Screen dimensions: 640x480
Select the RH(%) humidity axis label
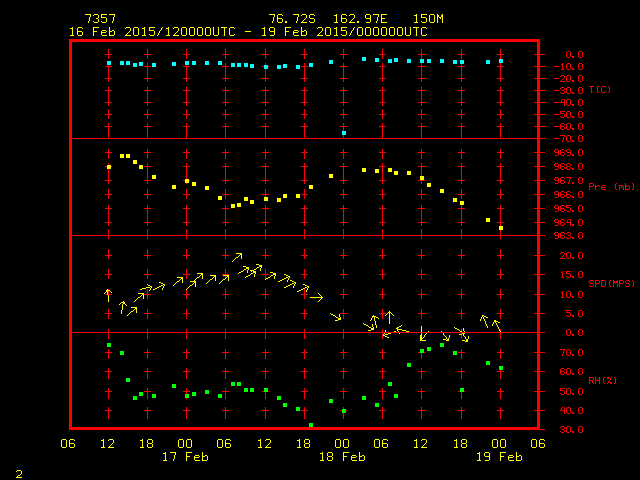click(604, 380)
